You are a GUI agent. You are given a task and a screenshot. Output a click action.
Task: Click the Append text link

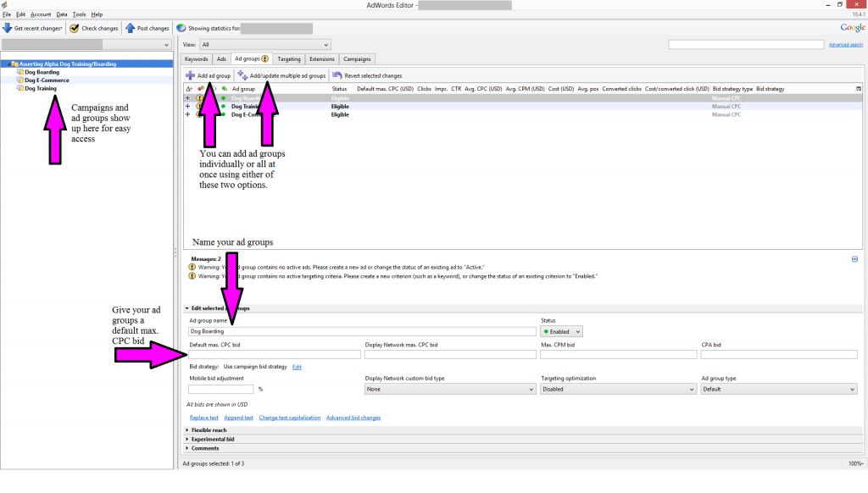(238, 418)
